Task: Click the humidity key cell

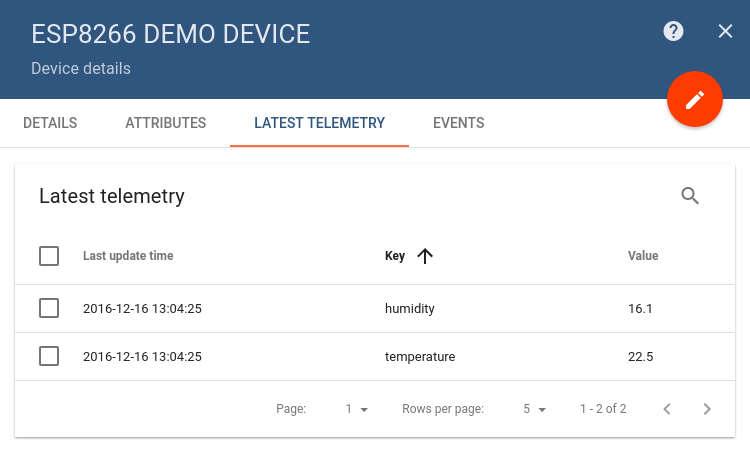Action: pos(410,309)
